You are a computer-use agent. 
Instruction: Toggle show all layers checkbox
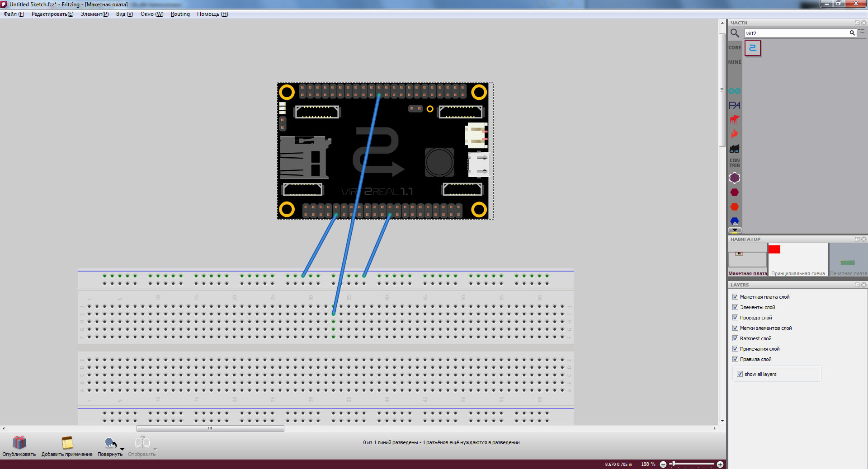(x=740, y=374)
